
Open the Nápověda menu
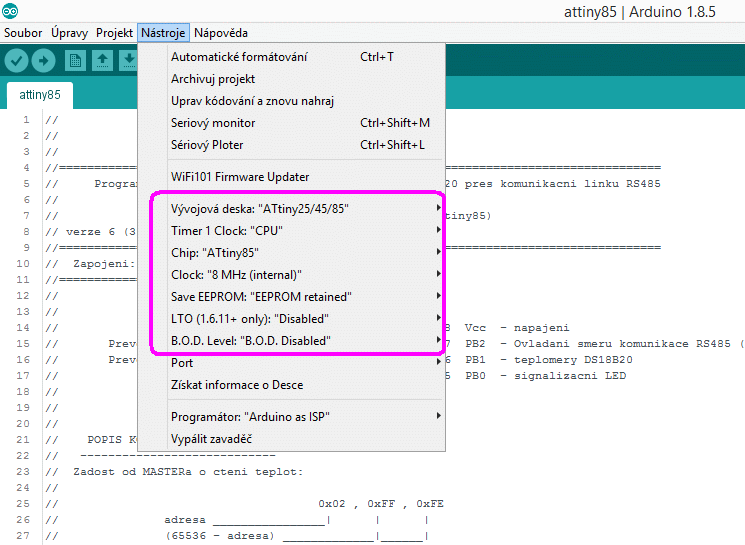(x=220, y=33)
